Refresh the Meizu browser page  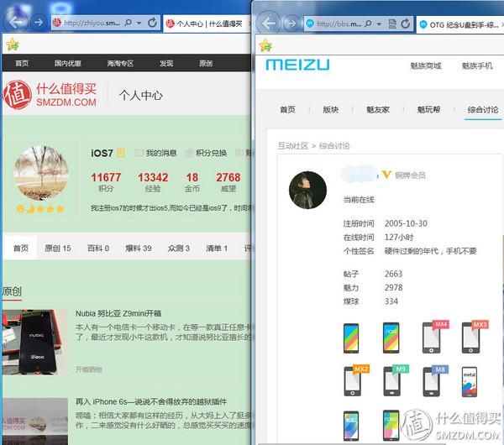tap(406, 24)
